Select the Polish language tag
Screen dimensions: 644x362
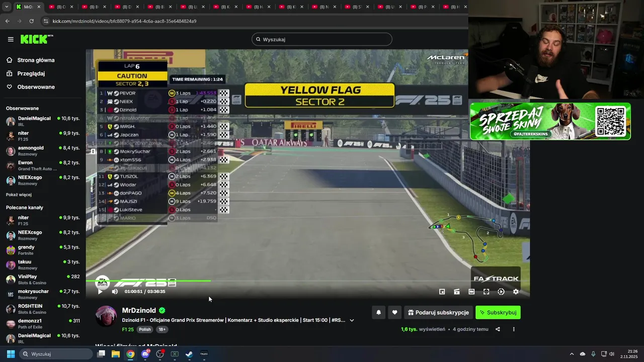(145, 330)
